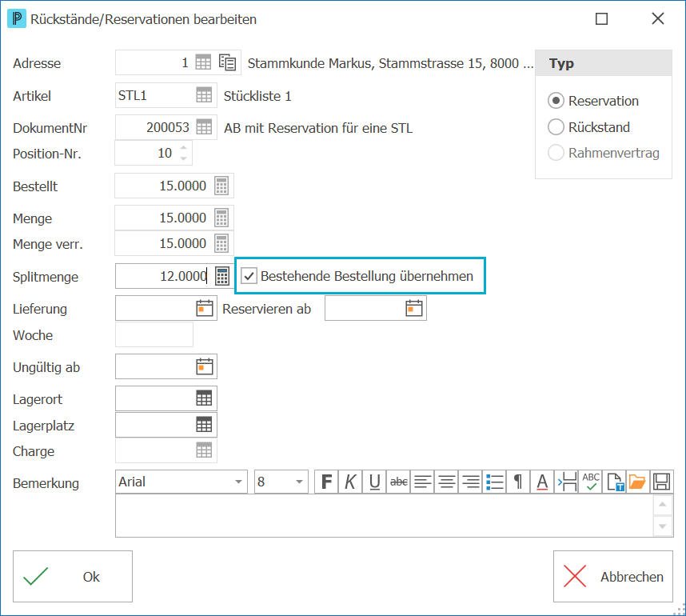Save the remark with diskette icon
686x616 pixels.
pyautogui.click(x=661, y=482)
